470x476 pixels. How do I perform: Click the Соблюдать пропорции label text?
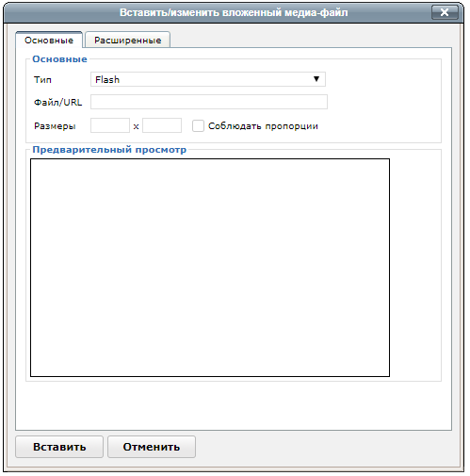[x=263, y=126]
